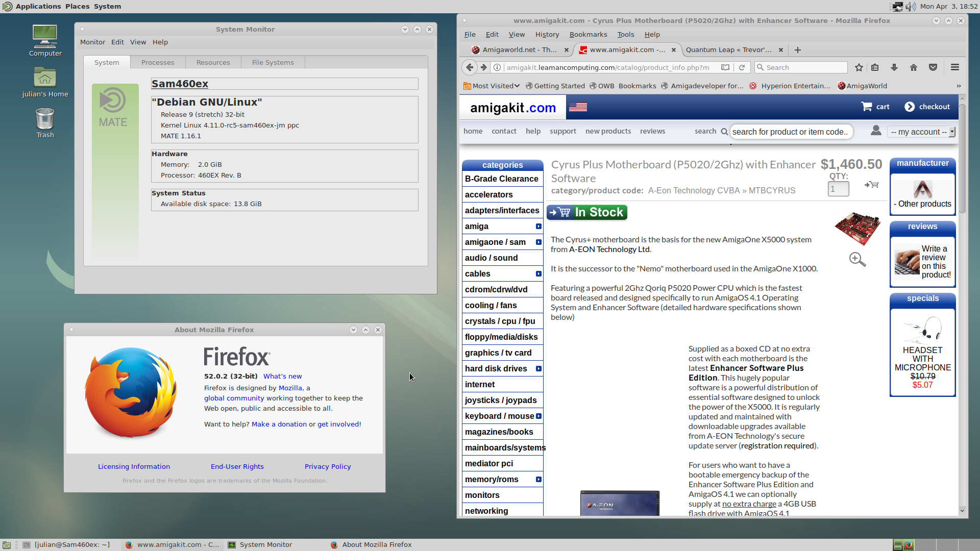Open the Firefox downloads arrow icon
This screenshot has height=551, width=980.
[x=894, y=67]
